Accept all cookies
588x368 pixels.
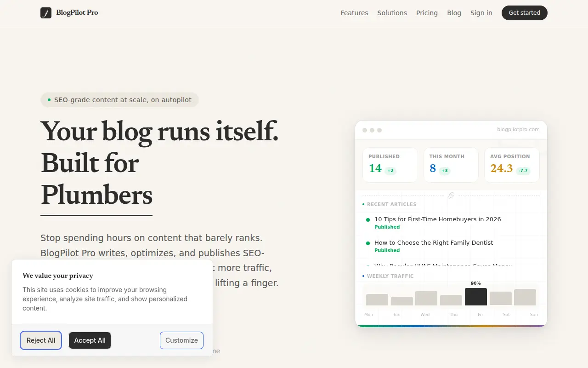(x=90, y=340)
